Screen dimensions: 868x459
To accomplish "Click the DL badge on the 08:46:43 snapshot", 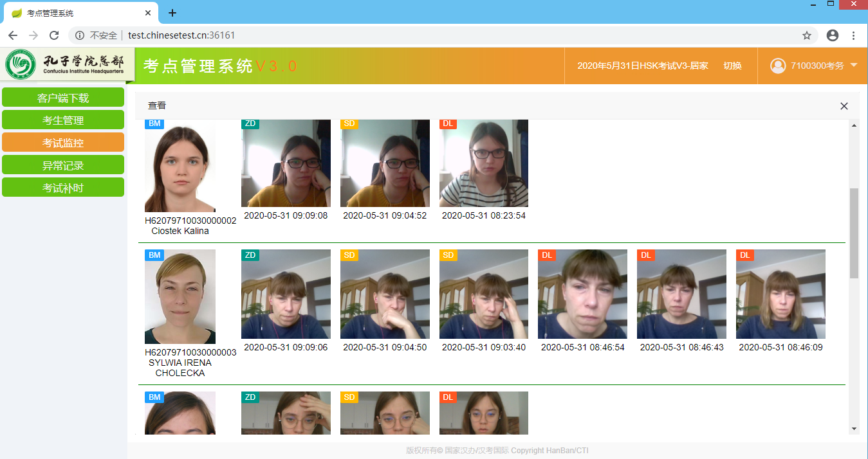I will (646, 255).
